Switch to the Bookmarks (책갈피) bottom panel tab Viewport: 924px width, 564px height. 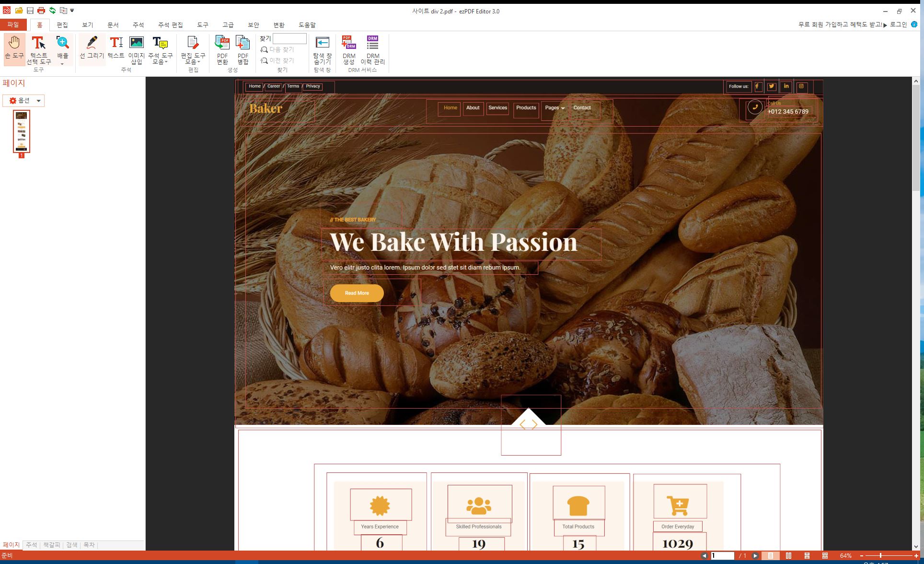click(x=52, y=545)
